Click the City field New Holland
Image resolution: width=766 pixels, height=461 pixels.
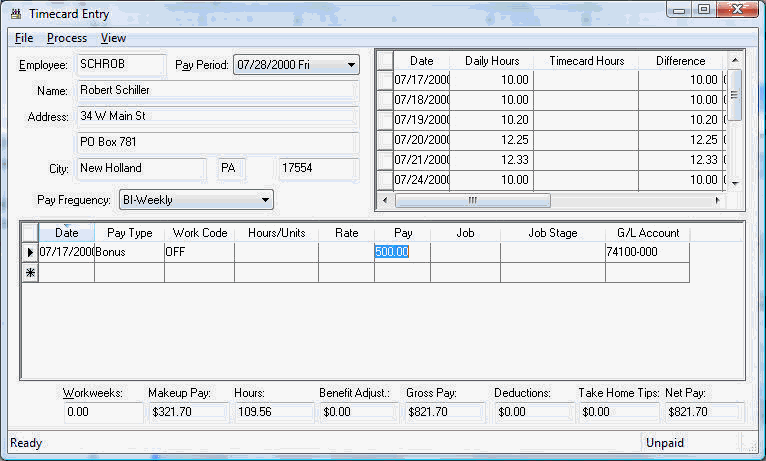140,169
